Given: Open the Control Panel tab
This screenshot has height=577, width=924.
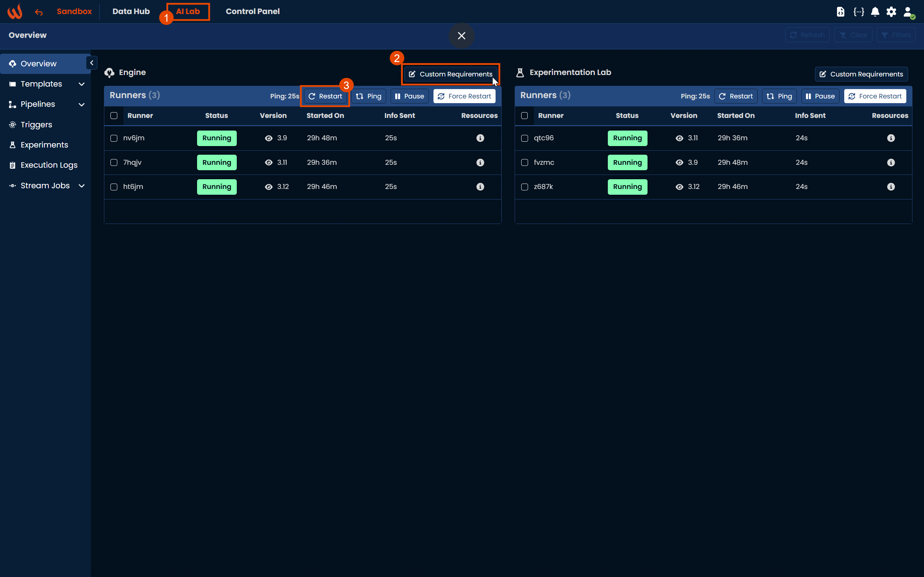Looking at the screenshot, I should [x=252, y=12].
